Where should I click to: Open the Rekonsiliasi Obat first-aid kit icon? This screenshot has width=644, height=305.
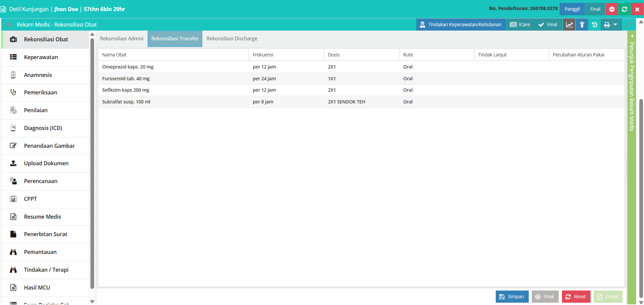pos(13,39)
